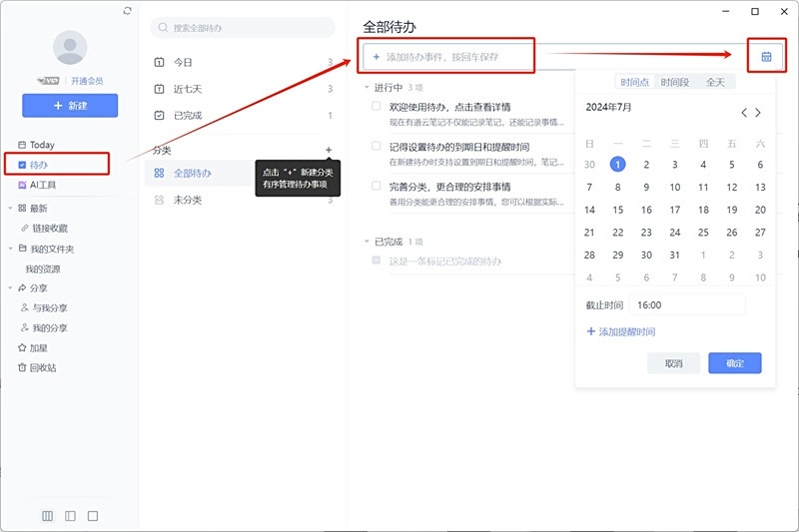Click 添加提醒时间 link
Viewport: 799px width, 532px height.
coord(620,331)
